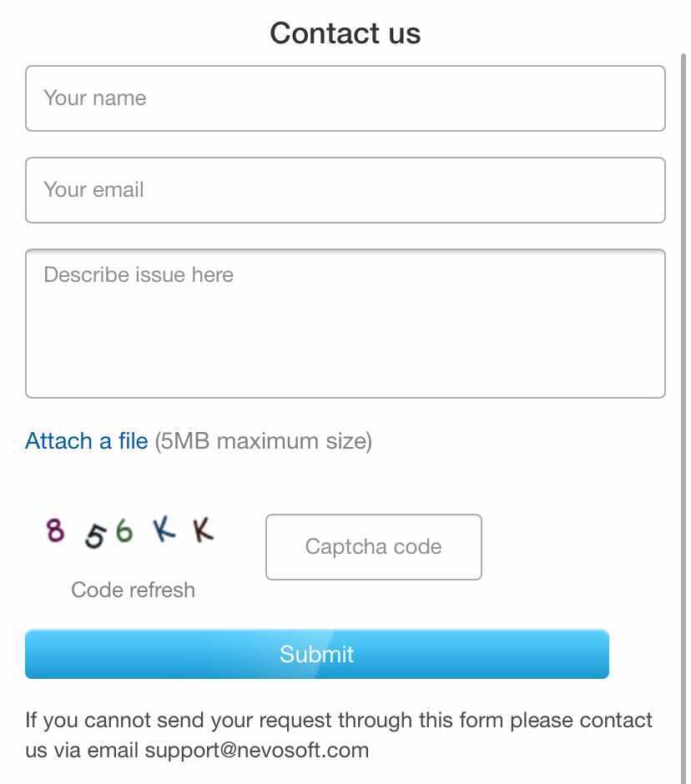
Task: Click the captcha image showing 856KK
Action: [130, 531]
